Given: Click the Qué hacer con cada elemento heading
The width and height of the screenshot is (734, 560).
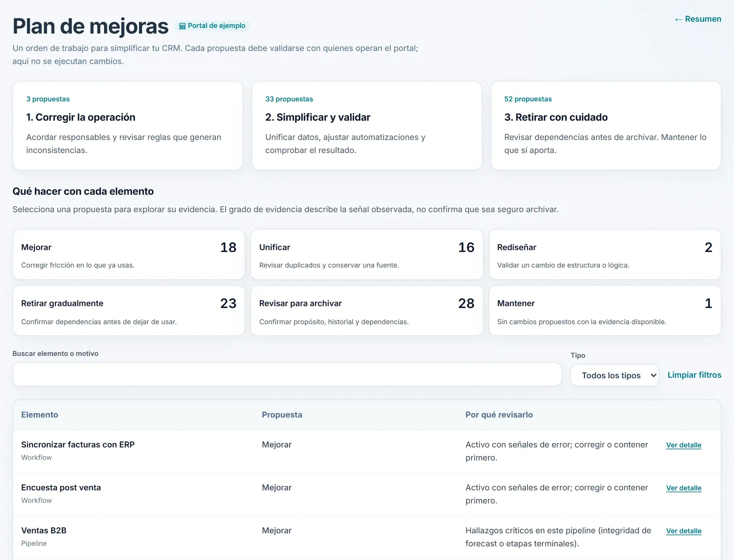Looking at the screenshot, I should [x=83, y=191].
